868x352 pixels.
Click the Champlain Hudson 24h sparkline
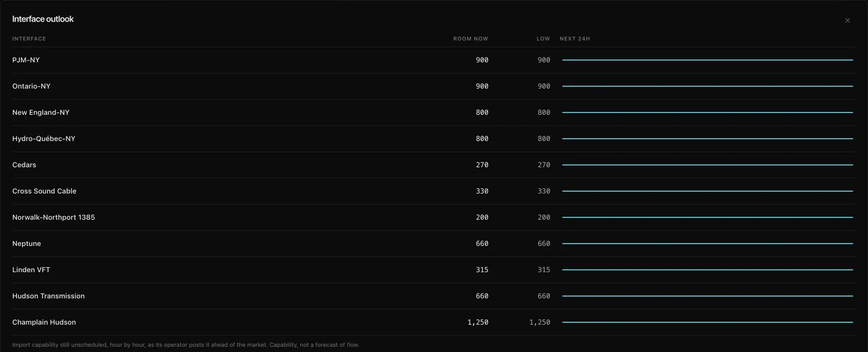coord(708,322)
